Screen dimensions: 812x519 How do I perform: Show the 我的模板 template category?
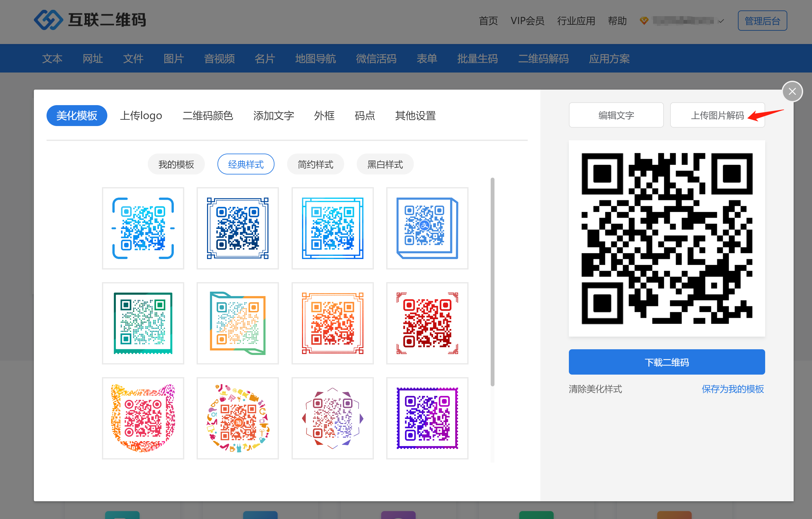176,164
